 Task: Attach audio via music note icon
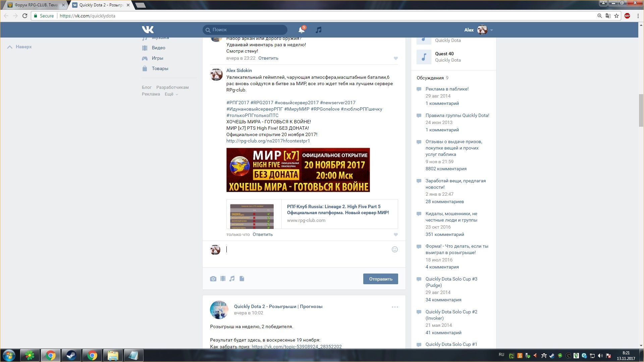pos(232,279)
